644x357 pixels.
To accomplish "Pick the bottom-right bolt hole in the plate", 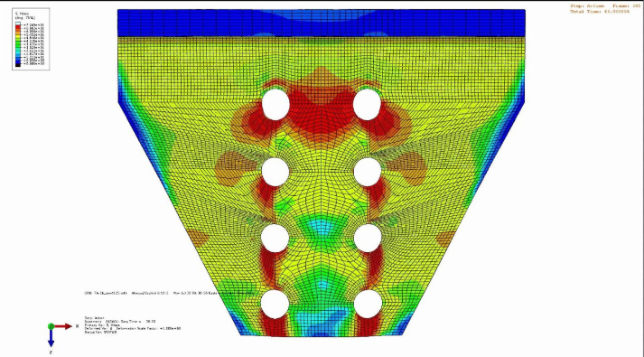I will [x=368, y=304].
